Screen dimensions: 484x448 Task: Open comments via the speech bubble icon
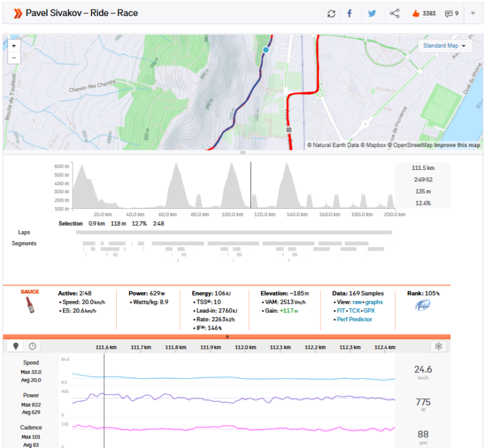[x=448, y=13]
